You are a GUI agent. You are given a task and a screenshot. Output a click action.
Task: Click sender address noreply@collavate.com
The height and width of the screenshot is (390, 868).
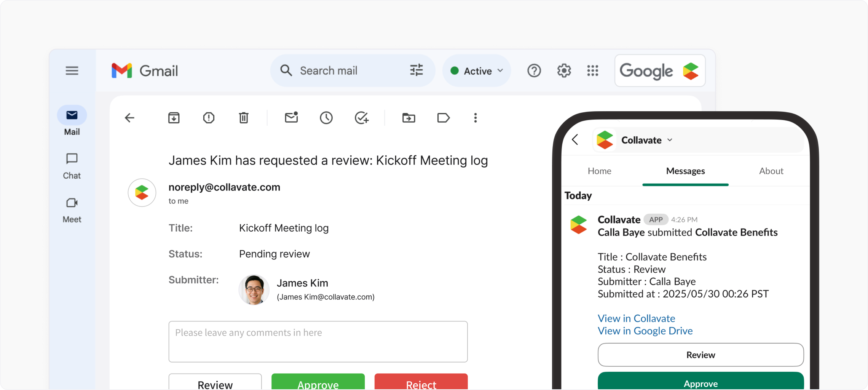pos(224,187)
